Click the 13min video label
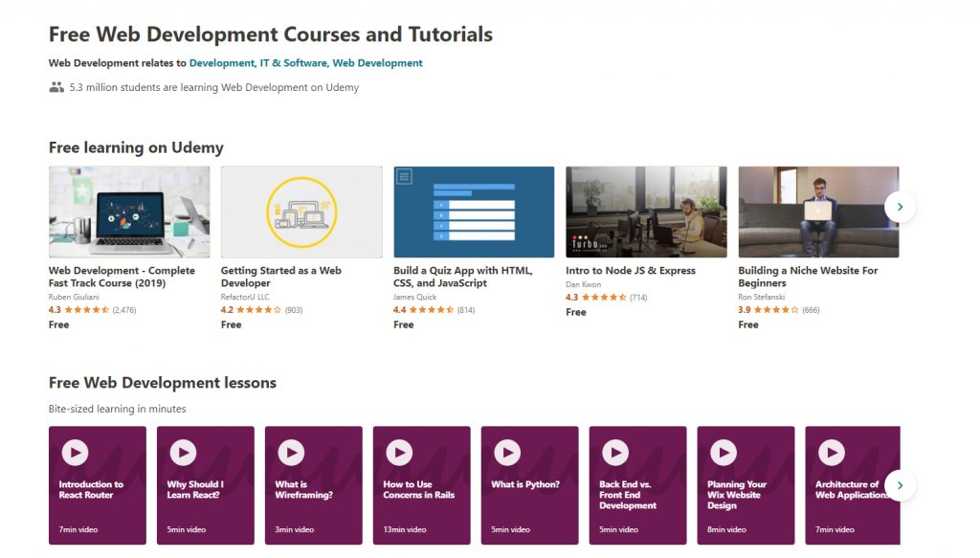Viewport: 980px width, 558px height. point(405,529)
